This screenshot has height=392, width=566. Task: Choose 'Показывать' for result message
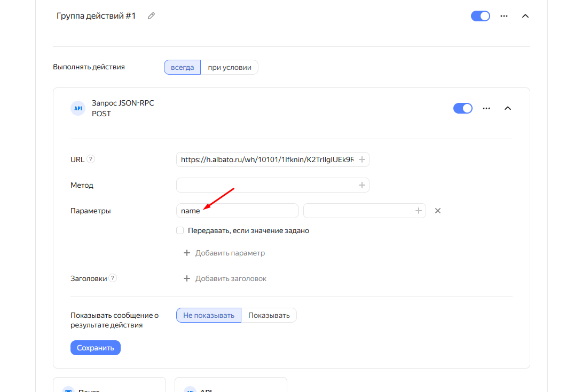point(269,315)
